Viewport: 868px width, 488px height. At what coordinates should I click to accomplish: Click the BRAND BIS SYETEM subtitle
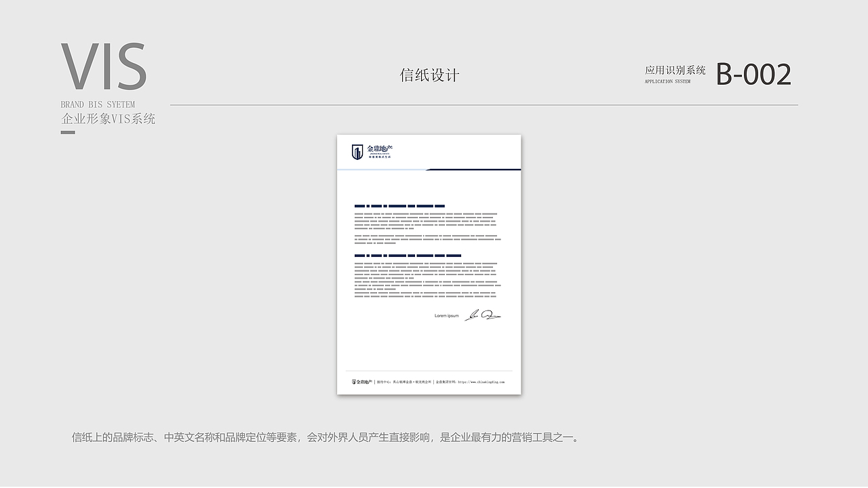tap(97, 104)
